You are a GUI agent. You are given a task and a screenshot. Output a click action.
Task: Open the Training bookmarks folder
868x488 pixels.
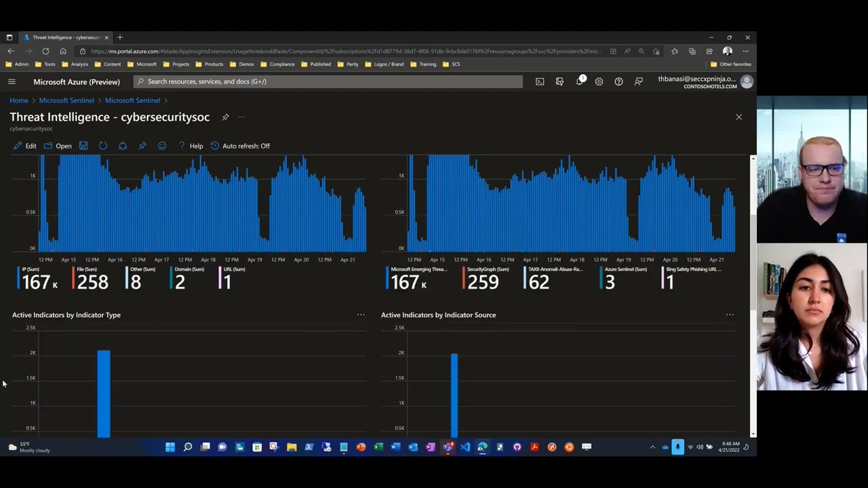pyautogui.click(x=423, y=64)
